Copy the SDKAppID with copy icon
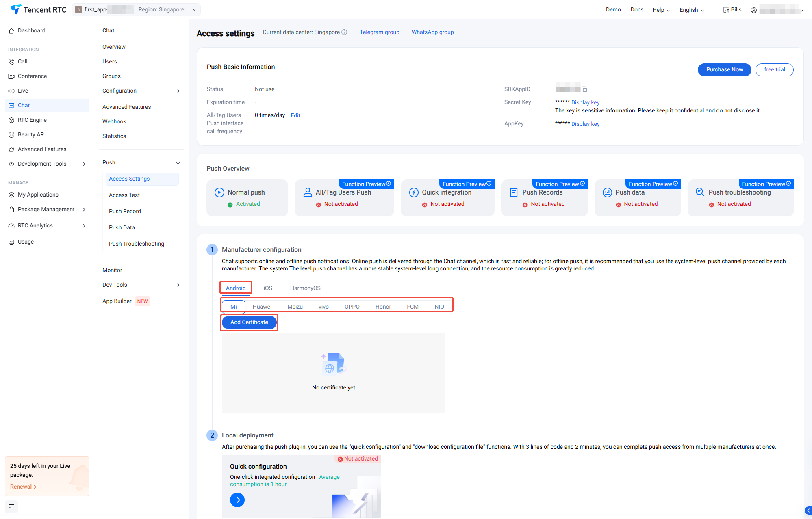812x519 pixels. point(584,89)
